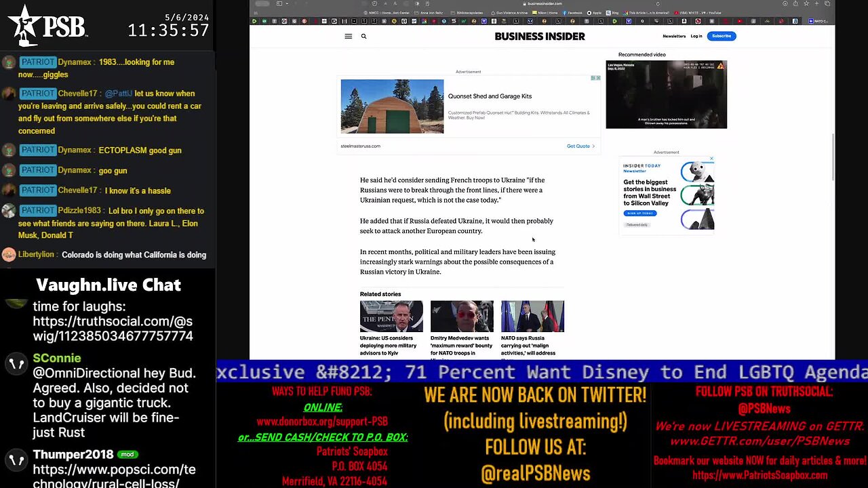Click the Libertylion username

click(37, 255)
